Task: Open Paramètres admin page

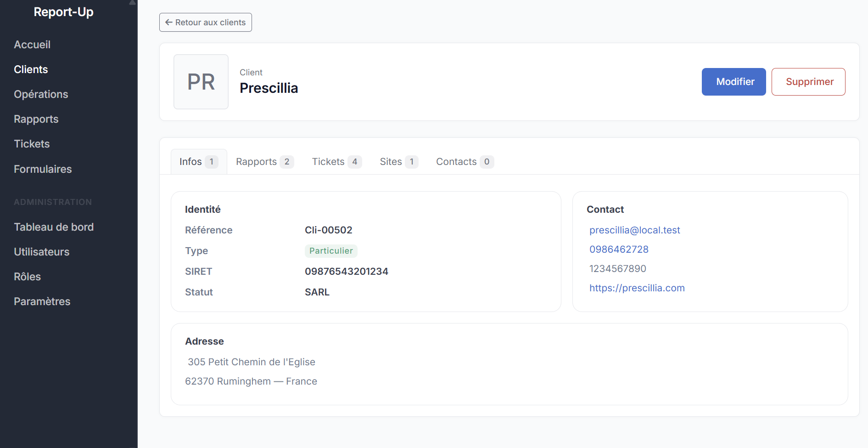Action: (x=42, y=301)
